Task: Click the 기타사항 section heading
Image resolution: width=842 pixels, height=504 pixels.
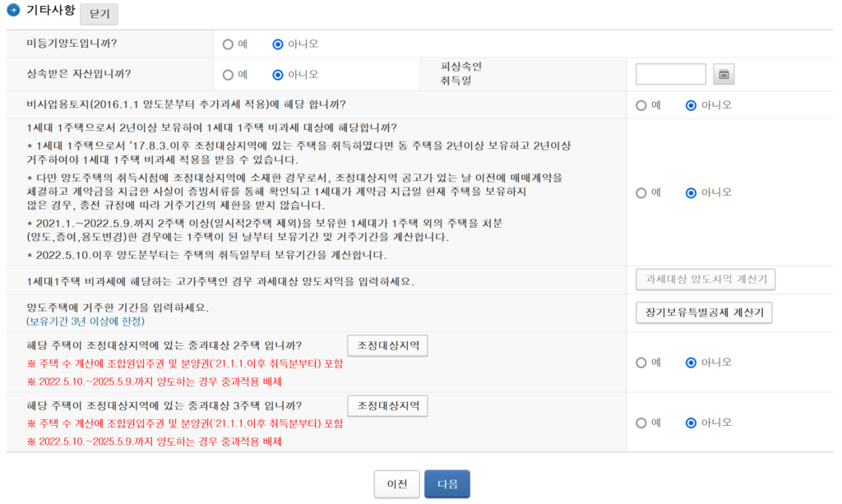Action: tap(50, 10)
